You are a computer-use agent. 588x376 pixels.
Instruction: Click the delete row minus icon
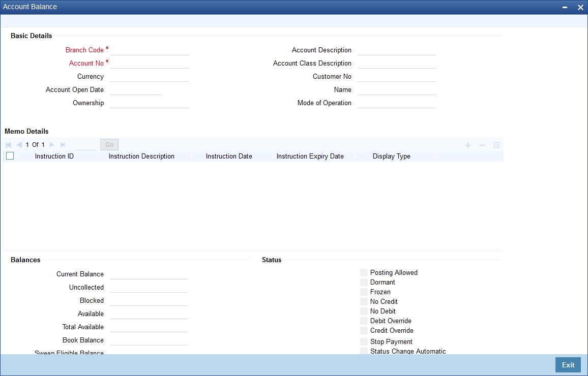[x=482, y=145]
